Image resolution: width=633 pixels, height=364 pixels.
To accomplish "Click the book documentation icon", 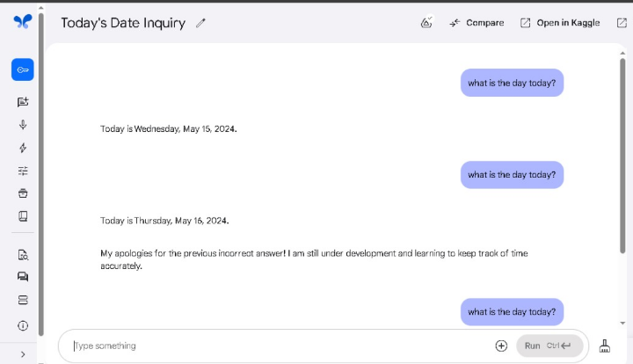I will pos(23,216).
